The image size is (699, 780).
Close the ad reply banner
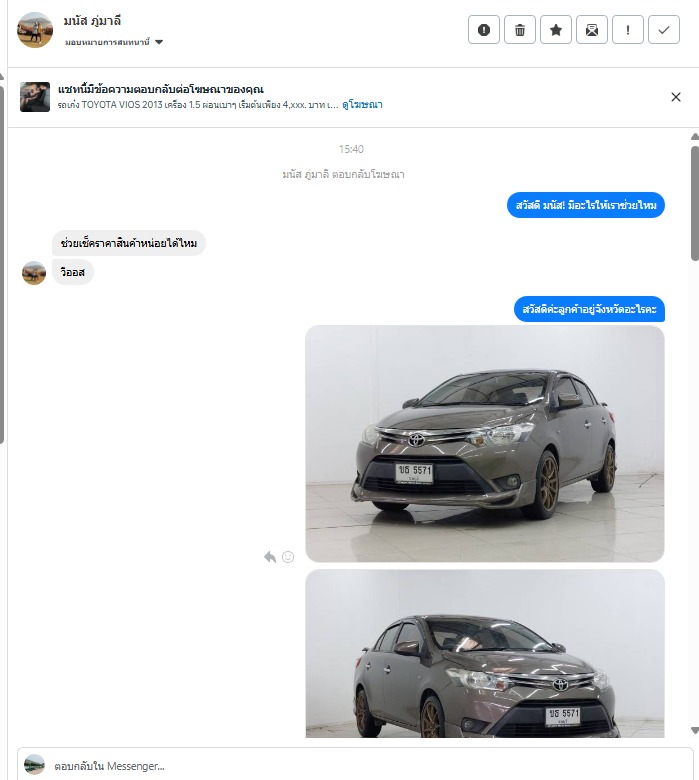tap(676, 97)
